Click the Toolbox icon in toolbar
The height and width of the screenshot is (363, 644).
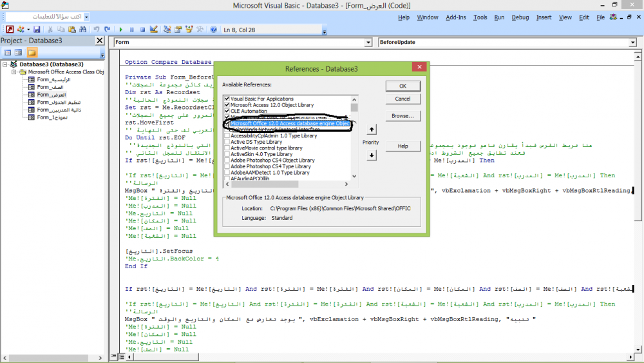(200, 29)
